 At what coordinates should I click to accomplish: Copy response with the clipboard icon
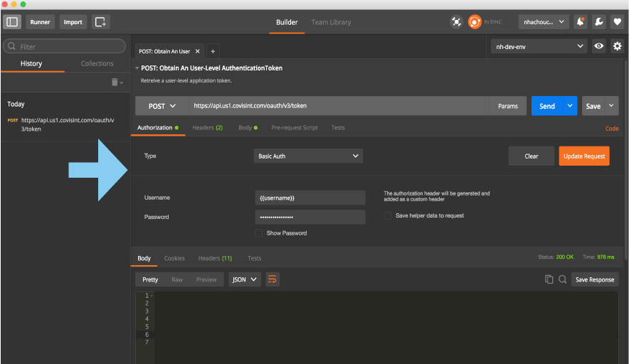coord(549,279)
